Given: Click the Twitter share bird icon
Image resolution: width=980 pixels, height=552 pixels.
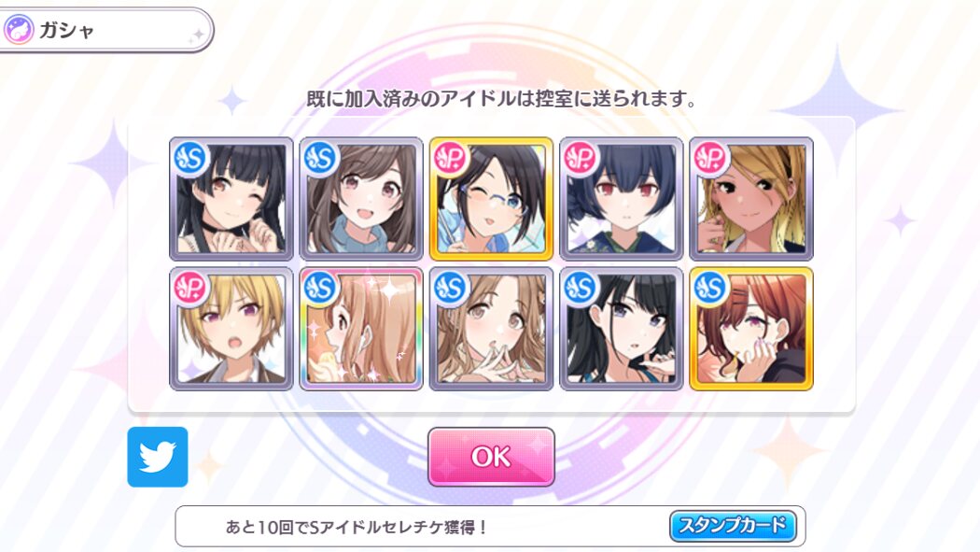Looking at the screenshot, I should click(158, 457).
